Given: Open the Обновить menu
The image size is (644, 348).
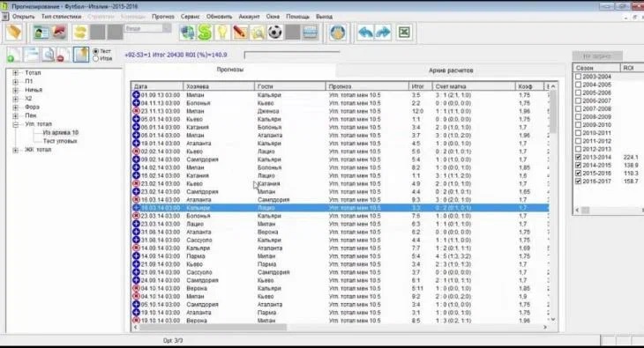Looking at the screenshot, I should click(x=220, y=17).
